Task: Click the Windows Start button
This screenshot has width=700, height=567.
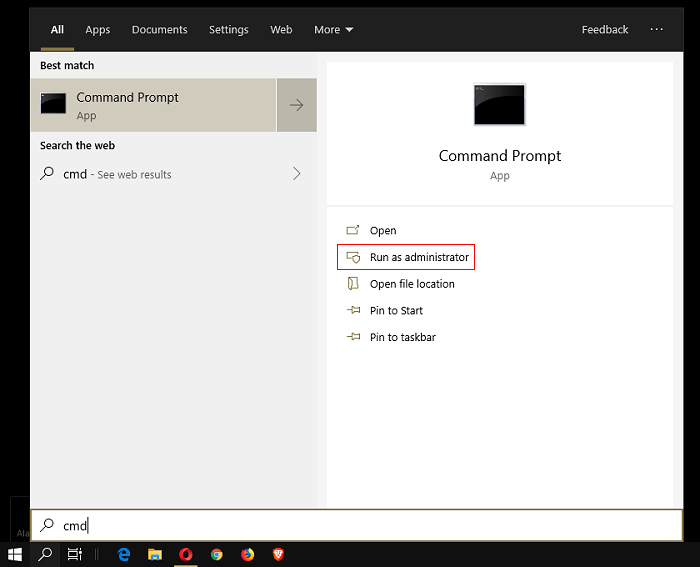Action: [x=15, y=554]
